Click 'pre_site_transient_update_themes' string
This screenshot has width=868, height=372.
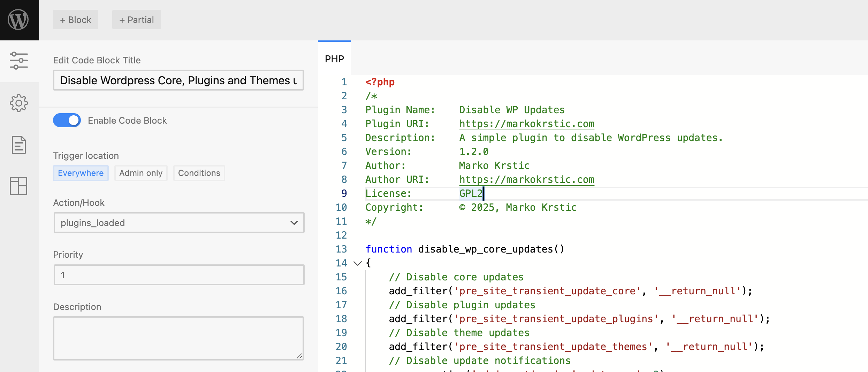coord(553,347)
